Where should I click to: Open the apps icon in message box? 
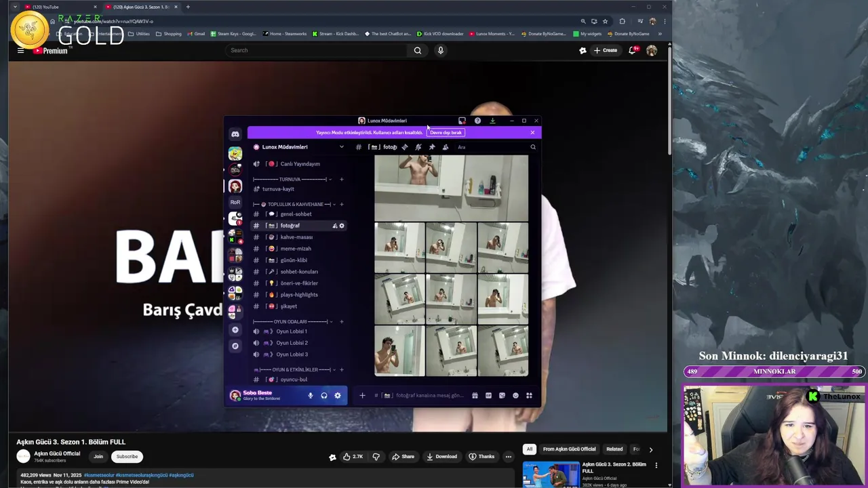(x=529, y=395)
